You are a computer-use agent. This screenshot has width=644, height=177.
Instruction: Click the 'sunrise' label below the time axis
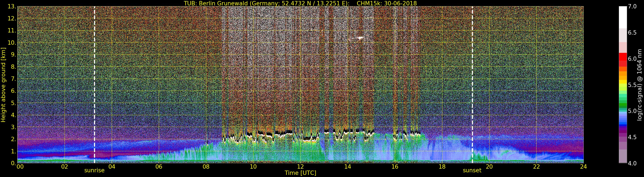(x=94, y=171)
